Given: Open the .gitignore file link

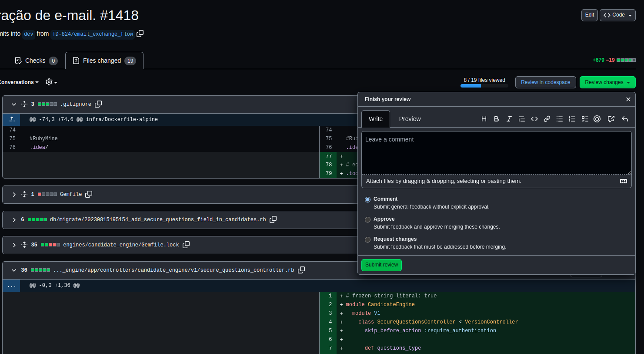Looking at the screenshot, I should (76, 104).
